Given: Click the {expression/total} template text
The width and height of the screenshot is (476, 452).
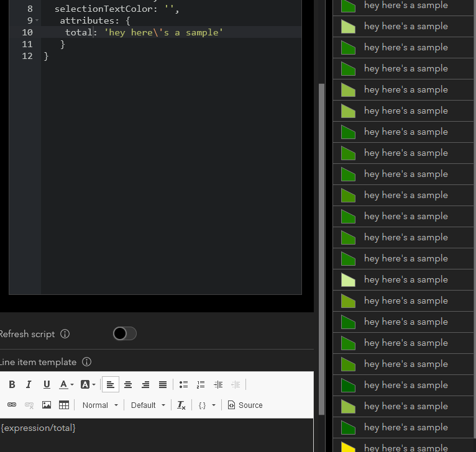Looking at the screenshot, I should (x=39, y=428).
